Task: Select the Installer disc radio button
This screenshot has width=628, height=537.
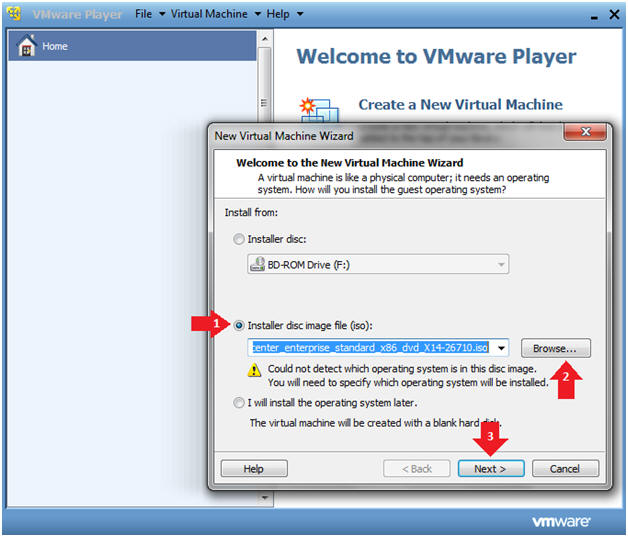Action: [x=239, y=239]
